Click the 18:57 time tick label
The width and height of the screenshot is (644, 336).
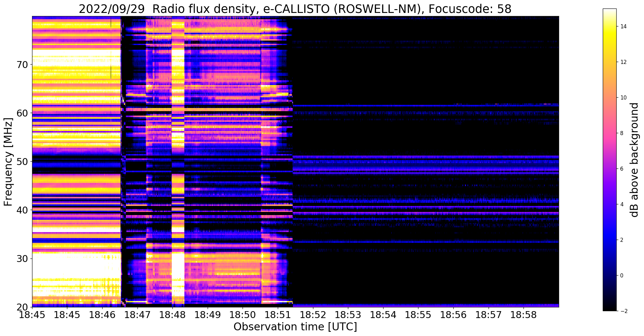[489, 315]
